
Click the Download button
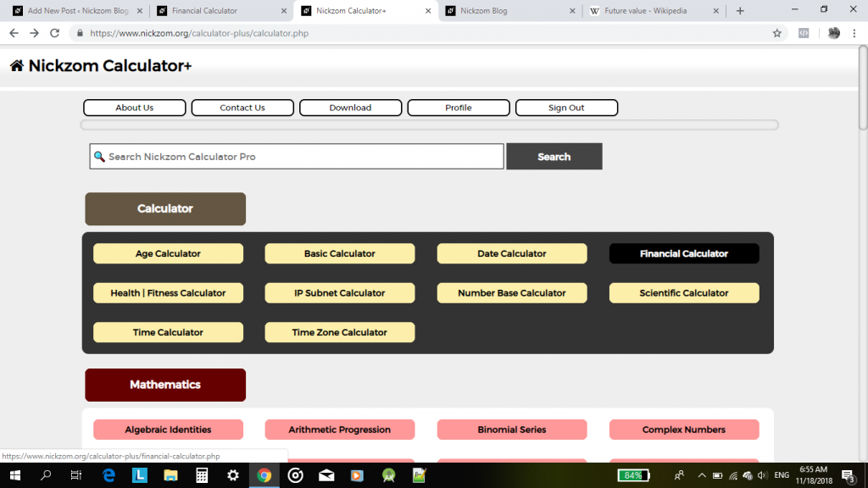click(350, 108)
